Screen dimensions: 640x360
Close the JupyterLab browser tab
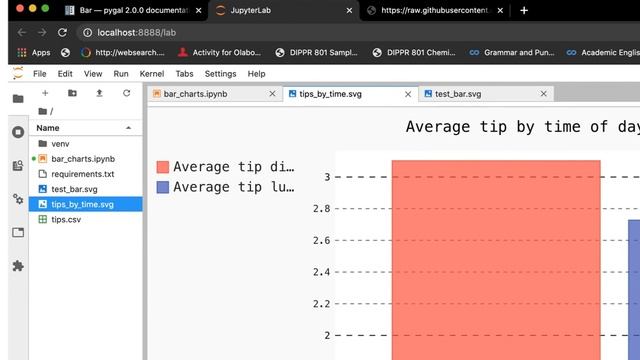pos(349,11)
